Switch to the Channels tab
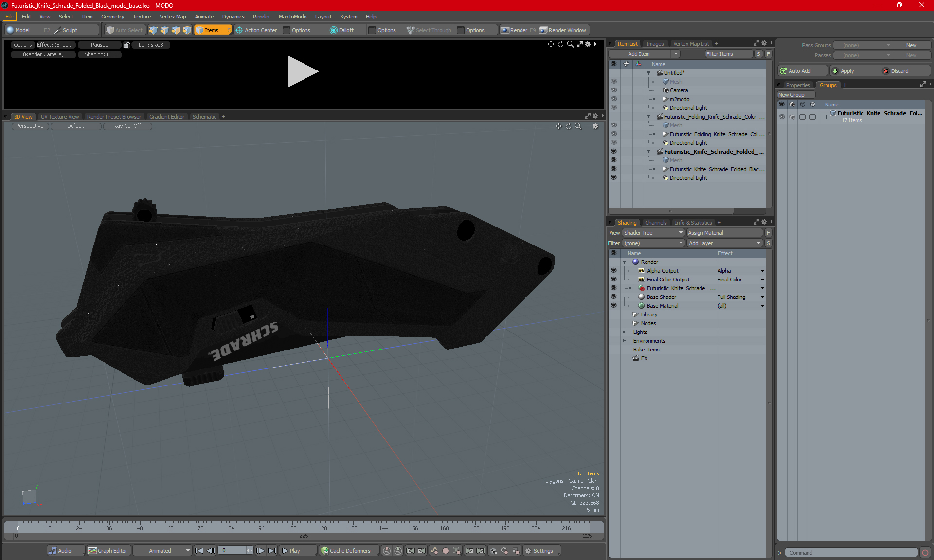Viewport: 934px width, 560px height. (x=655, y=223)
